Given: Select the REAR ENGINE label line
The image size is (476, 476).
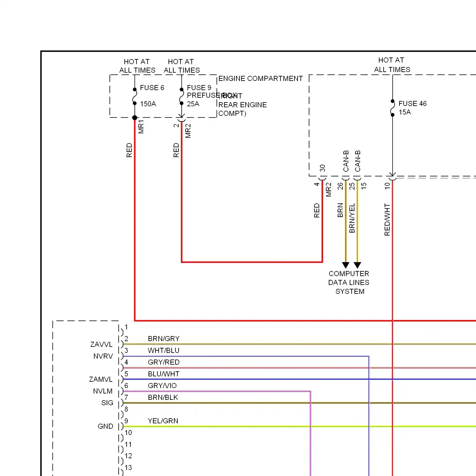Looking at the screenshot, I should click(x=242, y=105).
